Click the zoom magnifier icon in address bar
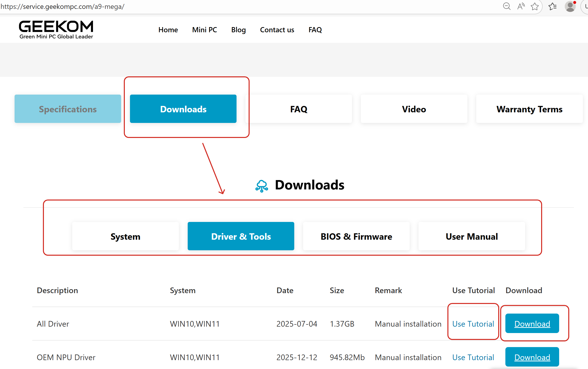 tap(507, 6)
